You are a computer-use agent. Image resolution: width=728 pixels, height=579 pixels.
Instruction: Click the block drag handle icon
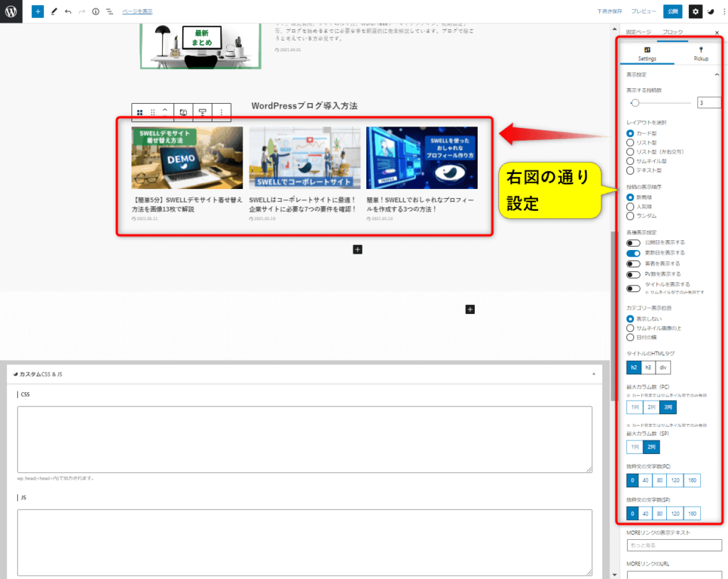coord(153,112)
